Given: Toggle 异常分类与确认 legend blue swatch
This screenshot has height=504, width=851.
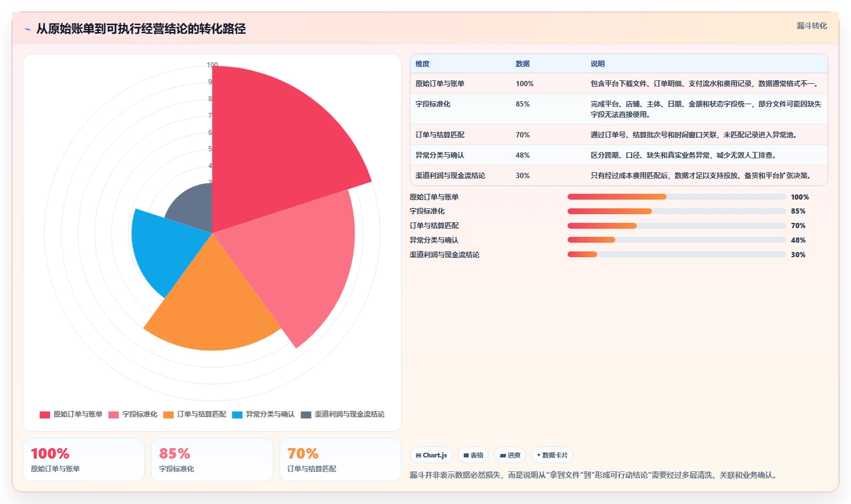Looking at the screenshot, I should coord(237,414).
